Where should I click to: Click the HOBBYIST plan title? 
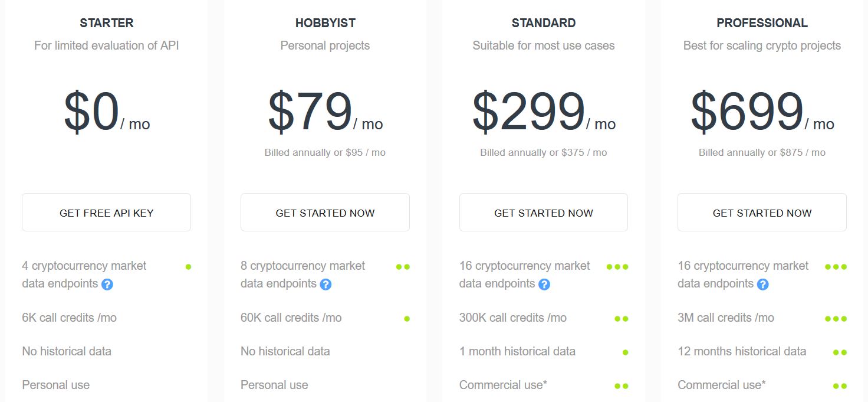(x=325, y=23)
